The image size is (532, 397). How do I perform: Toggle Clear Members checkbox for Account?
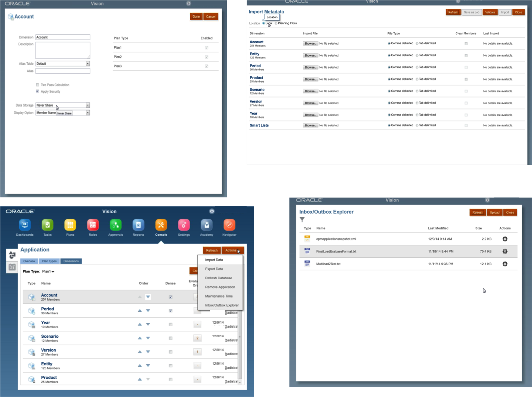(466, 44)
